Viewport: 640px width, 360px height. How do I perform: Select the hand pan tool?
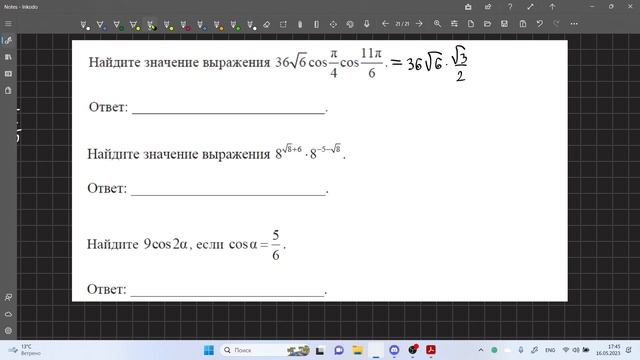pos(300,24)
